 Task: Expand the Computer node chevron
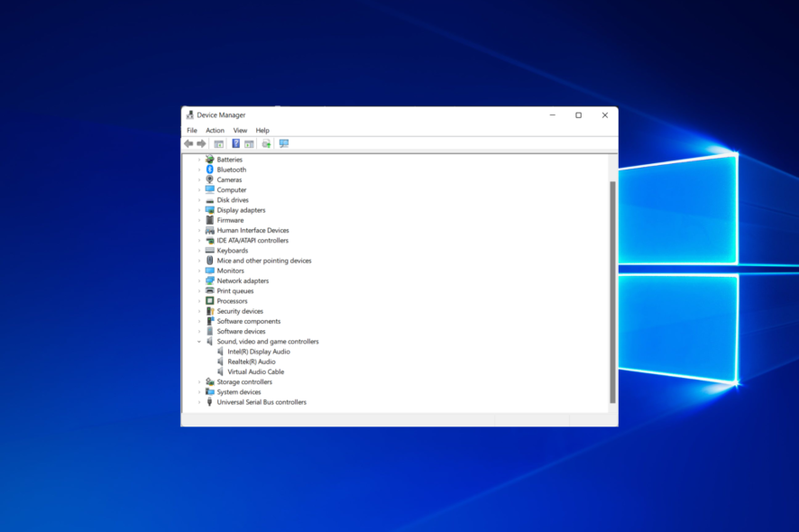click(x=199, y=190)
